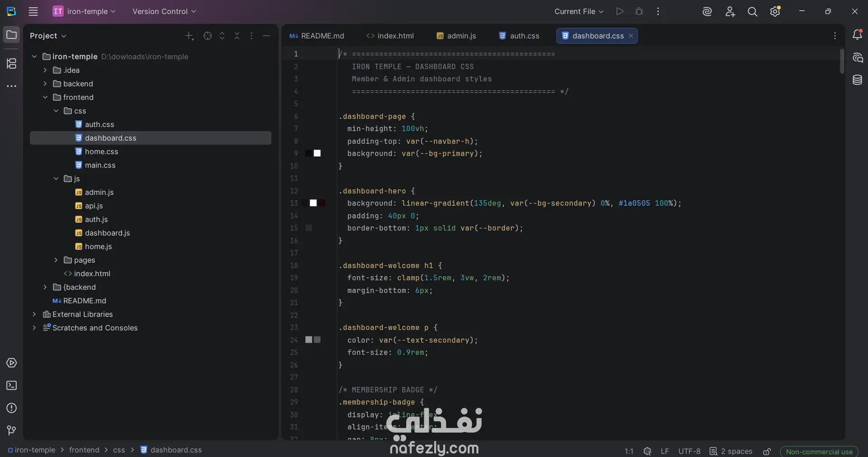Viewport: 868px width, 457px height.
Task: Expand Scratches and Consoles node
Action: [x=34, y=328]
